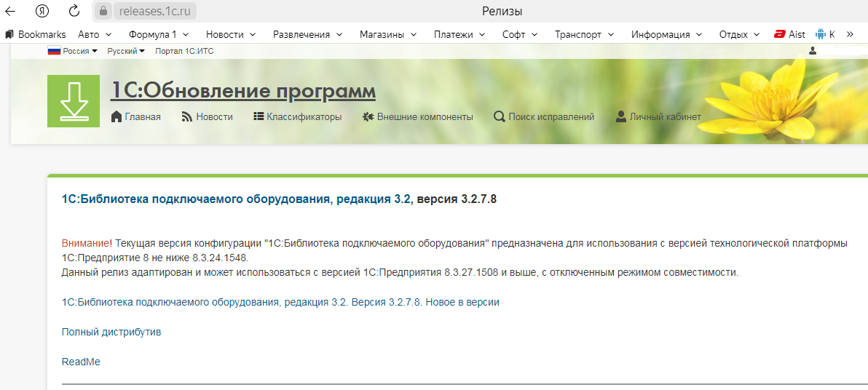Open the Личный кабинет menu item
This screenshot has width=868, height=390.
click(659, 116)
